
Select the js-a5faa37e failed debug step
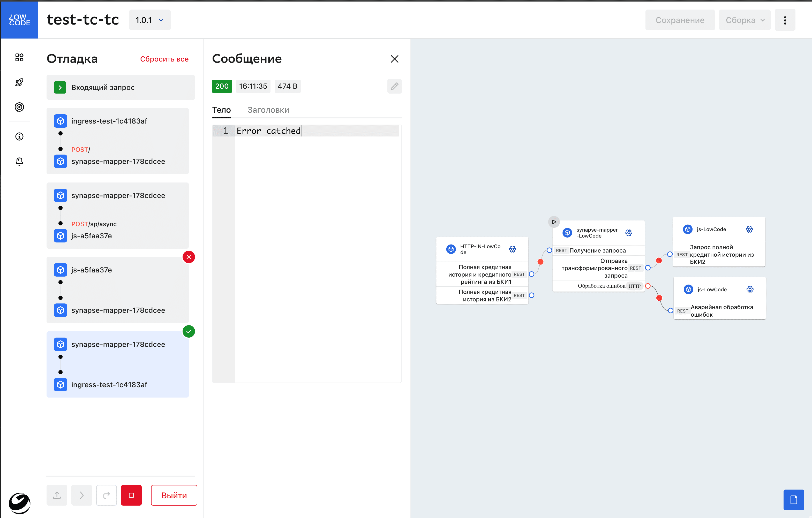117,290
